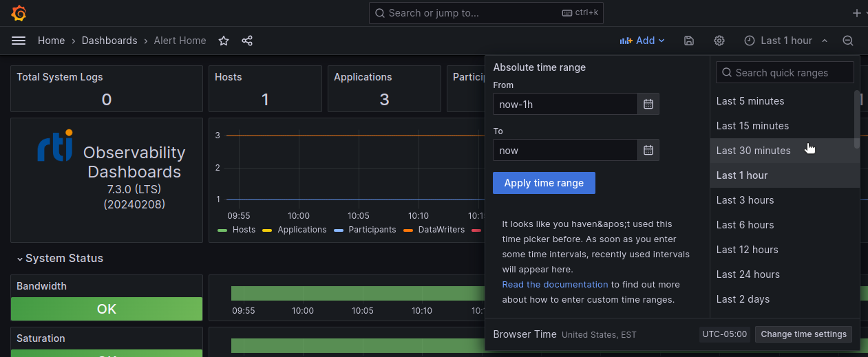Open the Add panel dropdown
The width and height of the screenshot is (868, 357).
tap(642, 41)
